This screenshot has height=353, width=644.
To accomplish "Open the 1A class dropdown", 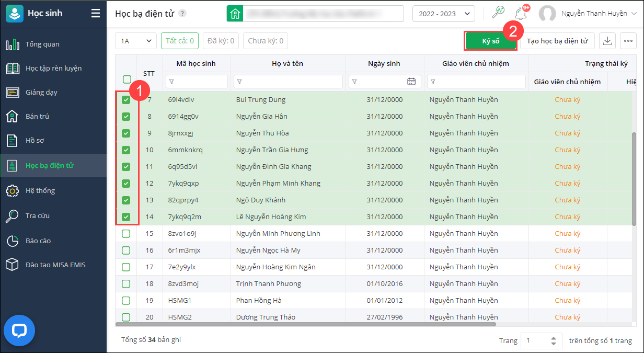I will [x=136, y=41].
